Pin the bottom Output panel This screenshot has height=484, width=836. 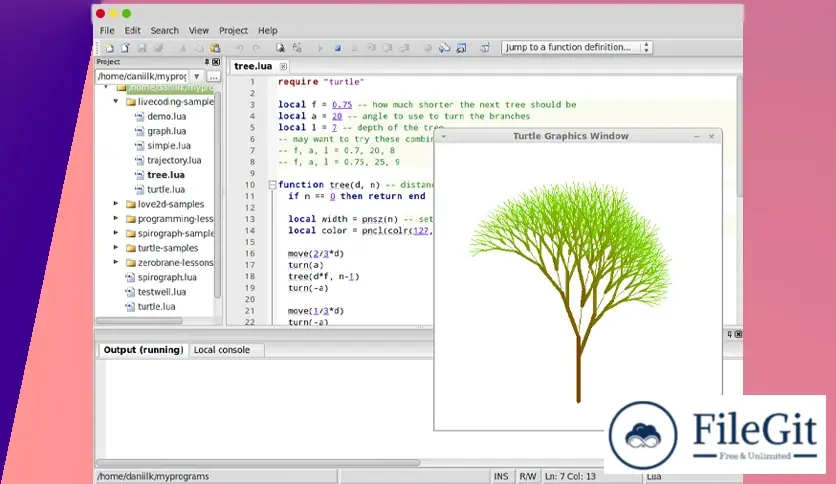[729, 334]
